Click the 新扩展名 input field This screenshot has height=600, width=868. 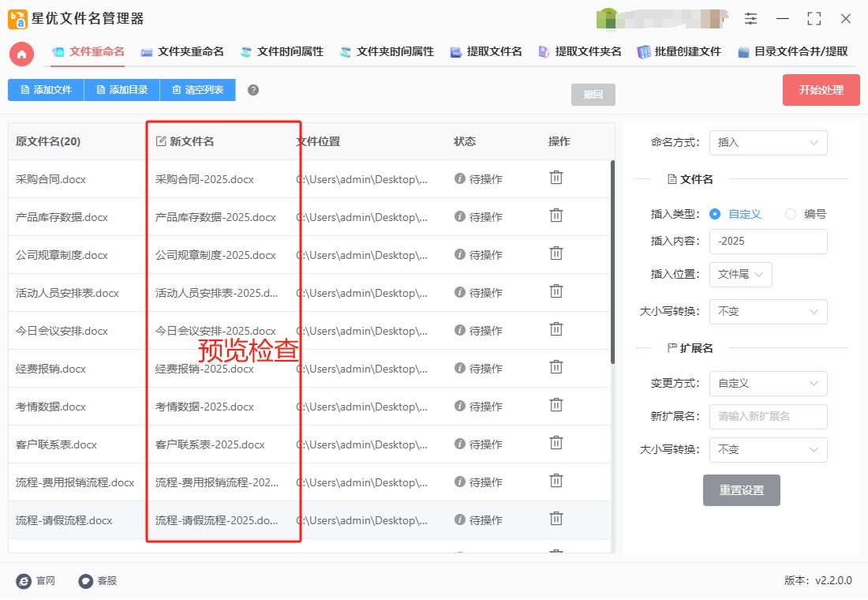point(768,417)
